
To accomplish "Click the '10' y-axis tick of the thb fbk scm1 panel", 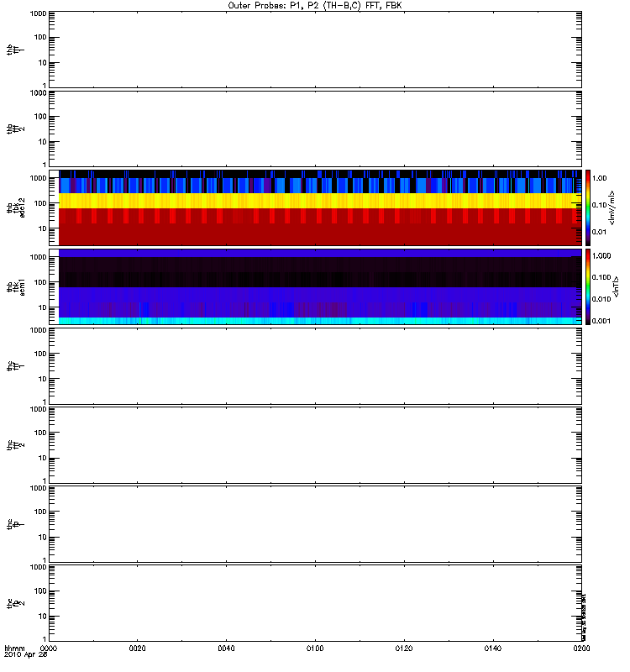I will coord(43,307).
